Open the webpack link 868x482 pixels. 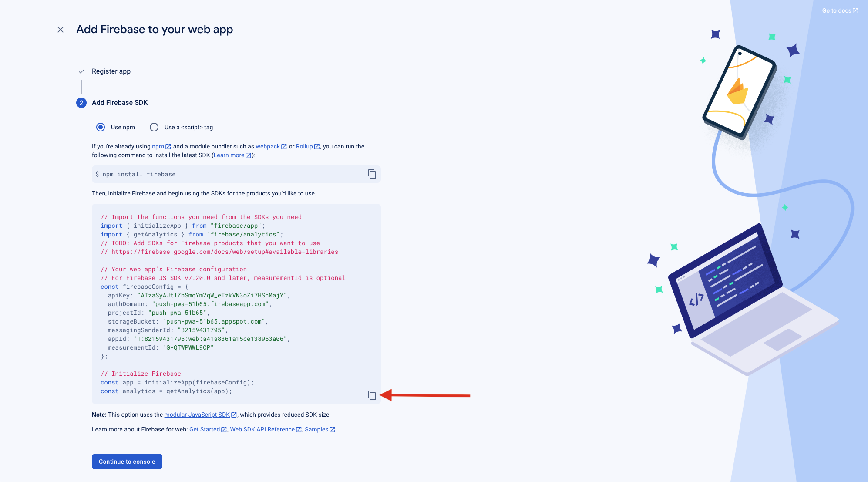point(268,147)
